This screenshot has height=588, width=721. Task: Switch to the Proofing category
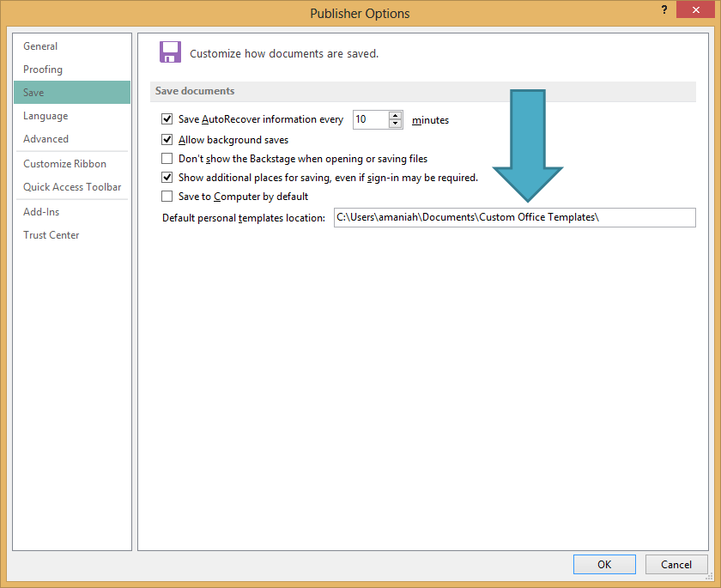tap(43, 70)
